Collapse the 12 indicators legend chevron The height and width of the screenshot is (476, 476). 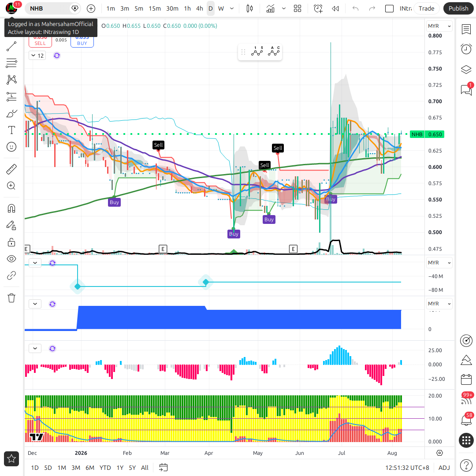[37, 56]
